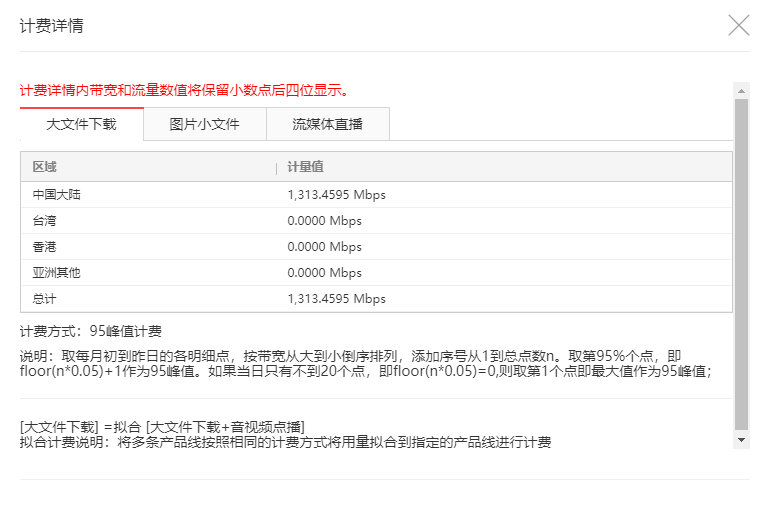Select the 香港 region cell

click(44, 247)
